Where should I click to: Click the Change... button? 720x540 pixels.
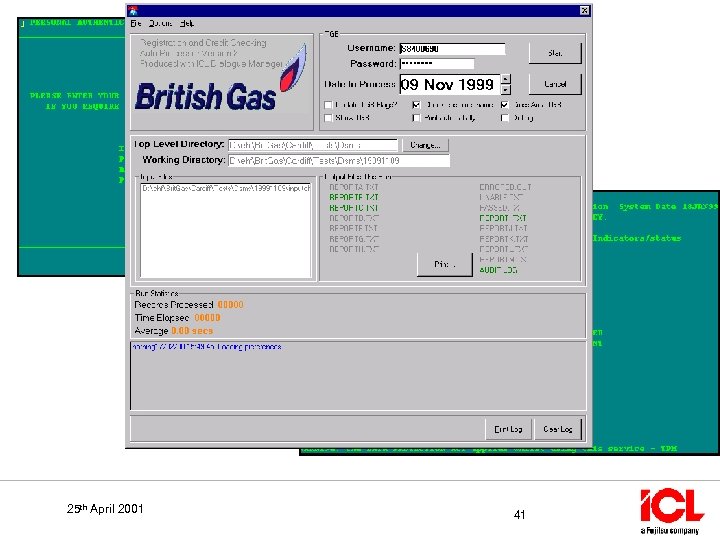click(425, 145)
